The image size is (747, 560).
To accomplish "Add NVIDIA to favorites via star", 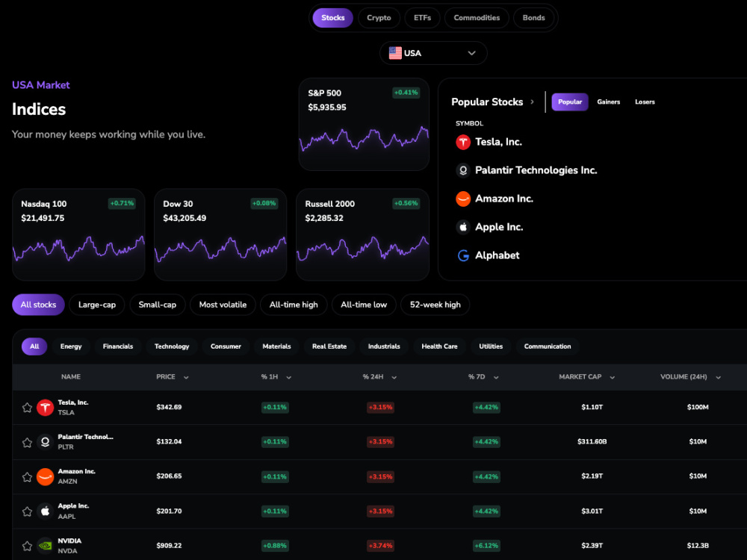I will pyautogui.click(x=27, y=546).
